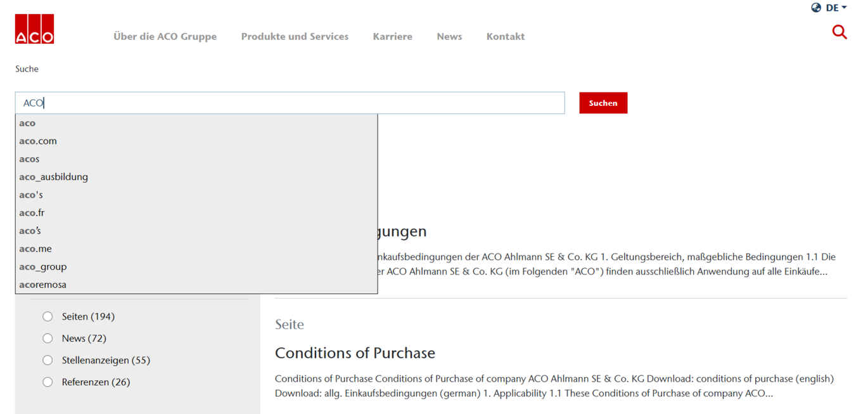The height and width of the screenshot is (414, 868).
Task: Choose the "aco.fr" suggestion
Action: click(196, 212)
